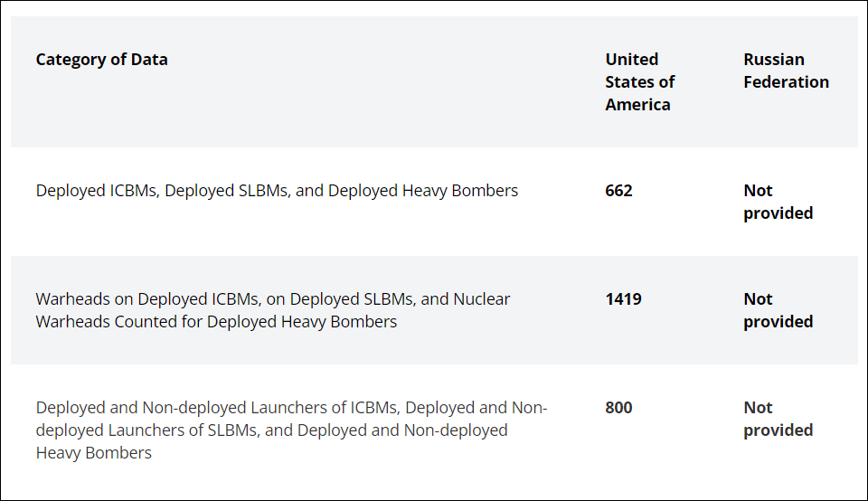Click the word 'Russian' in the header
Image resolution: width=868 pixels, height=501 pixels.
773,60
